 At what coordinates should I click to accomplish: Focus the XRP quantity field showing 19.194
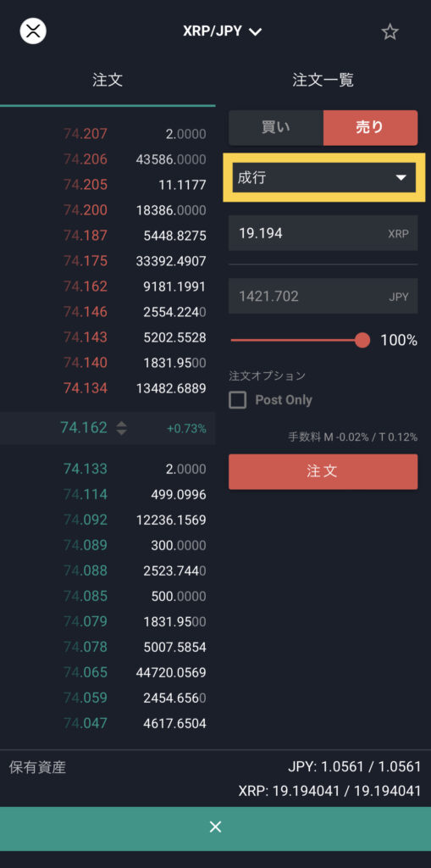click(323, 233)
